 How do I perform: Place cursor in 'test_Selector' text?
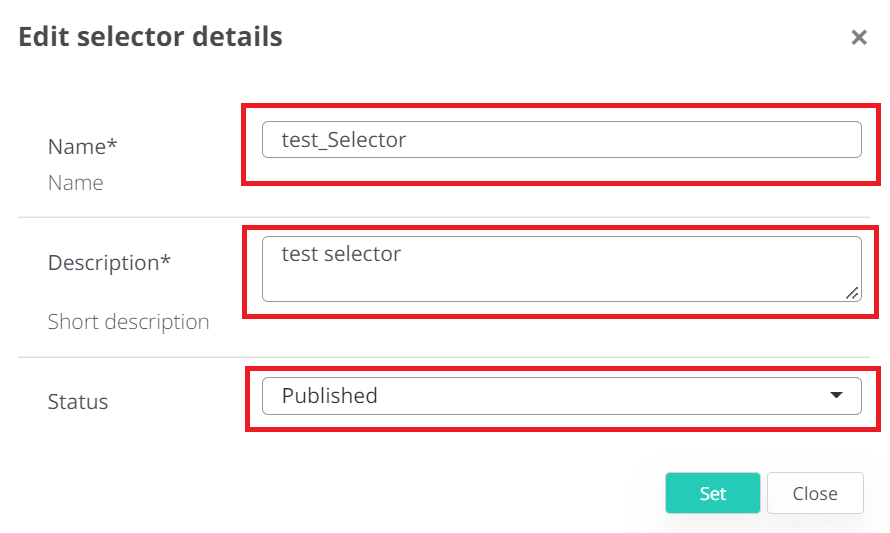[x=344, y=140]
